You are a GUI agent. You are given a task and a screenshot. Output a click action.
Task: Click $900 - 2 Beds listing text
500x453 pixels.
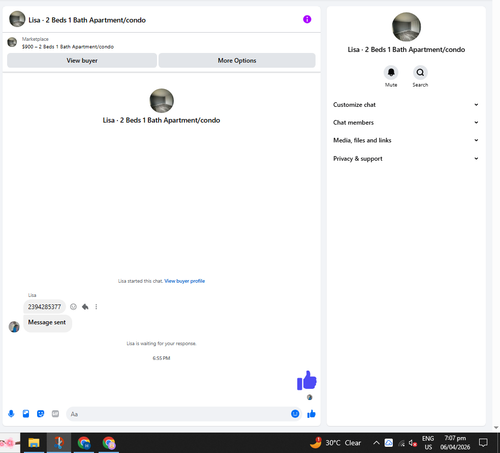click(x=68, y=47)
